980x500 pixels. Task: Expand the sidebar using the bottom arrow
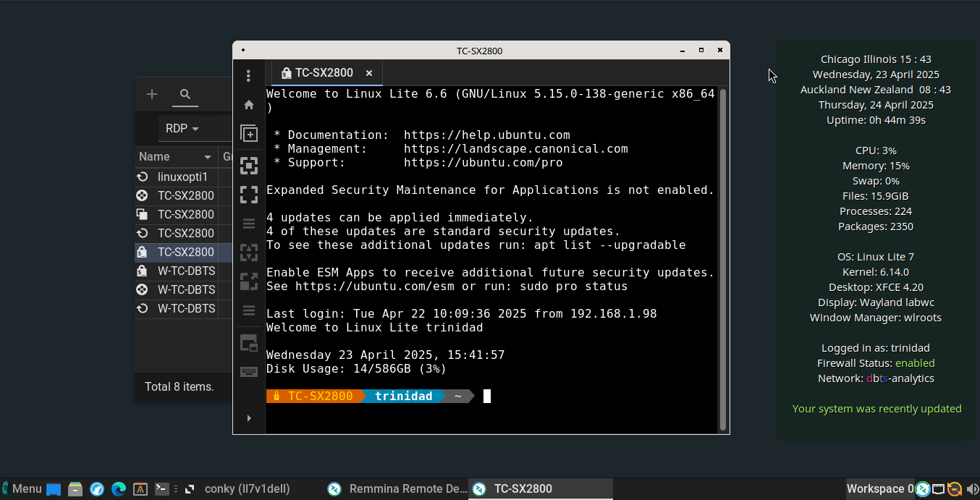coord(249,418)
